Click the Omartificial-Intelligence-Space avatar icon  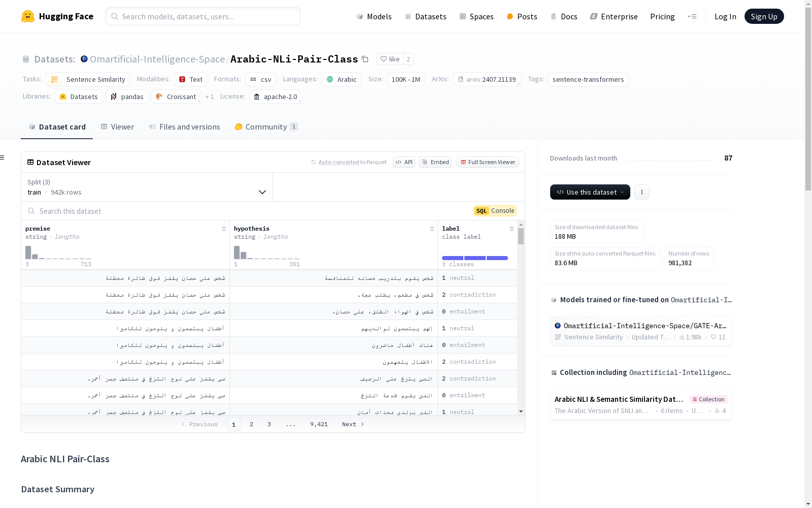pos(84,59)
